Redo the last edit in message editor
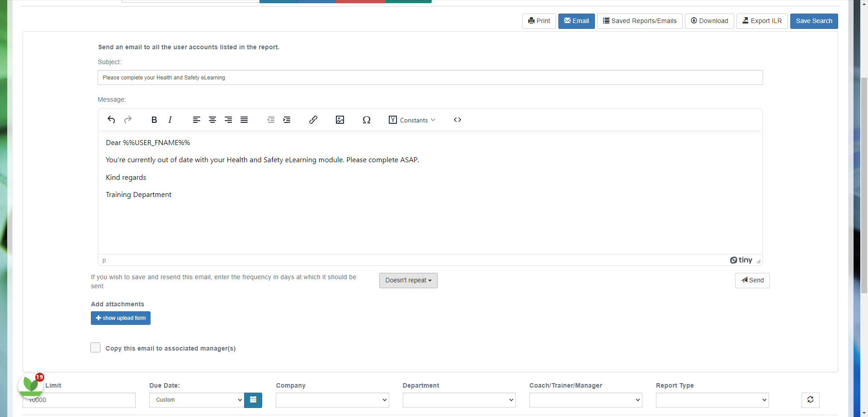868x417 pixels. 128,120
